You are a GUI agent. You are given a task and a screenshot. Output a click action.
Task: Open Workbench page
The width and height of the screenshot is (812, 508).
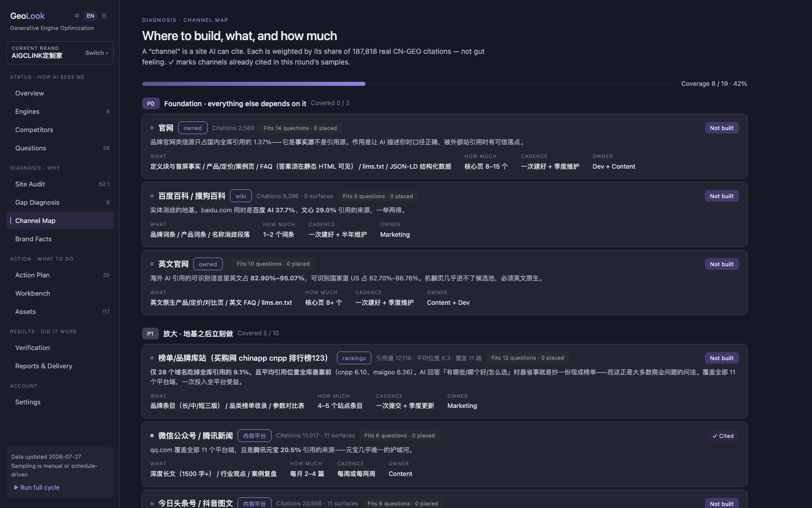(60, 294)
